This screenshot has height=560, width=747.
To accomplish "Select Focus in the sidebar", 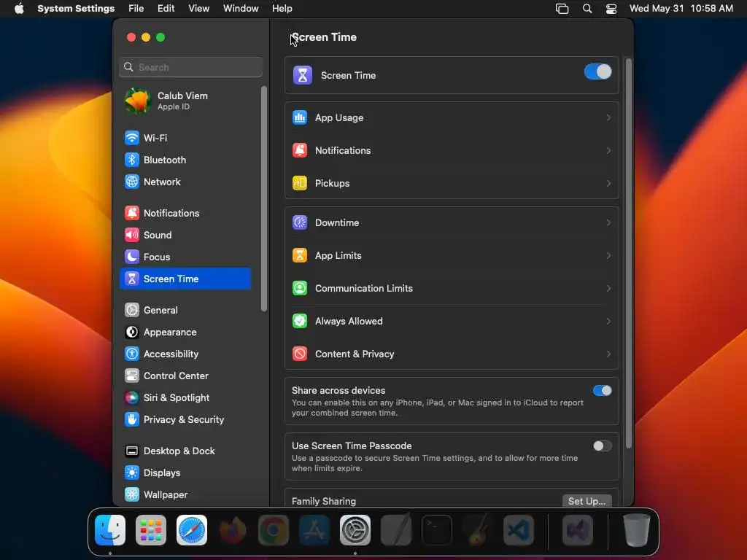I will (185, 257).
